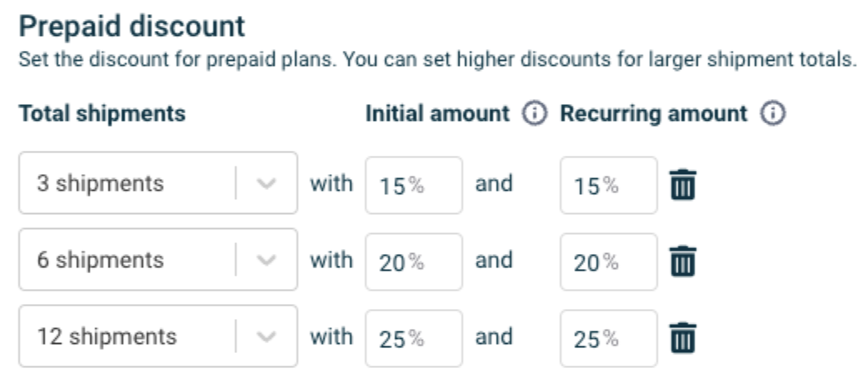Viewport: 868px width, 383px height.
Task: Expand chevron arrow in 3 shipments selector
Action: (267, 184)
